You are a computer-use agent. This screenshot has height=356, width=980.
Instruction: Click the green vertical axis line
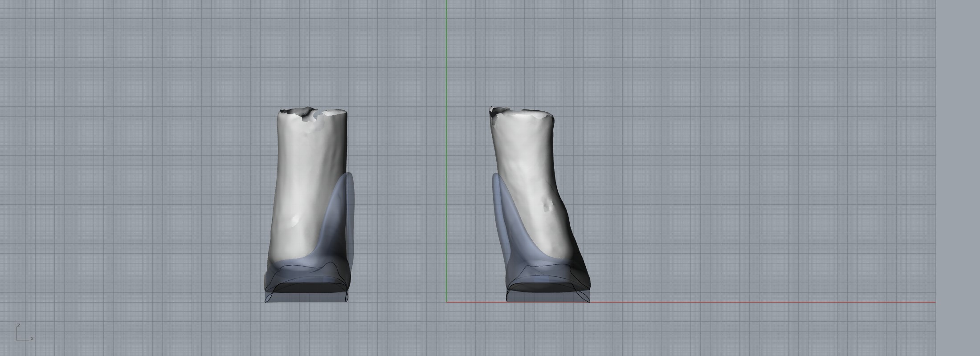[x=446, y=133]
